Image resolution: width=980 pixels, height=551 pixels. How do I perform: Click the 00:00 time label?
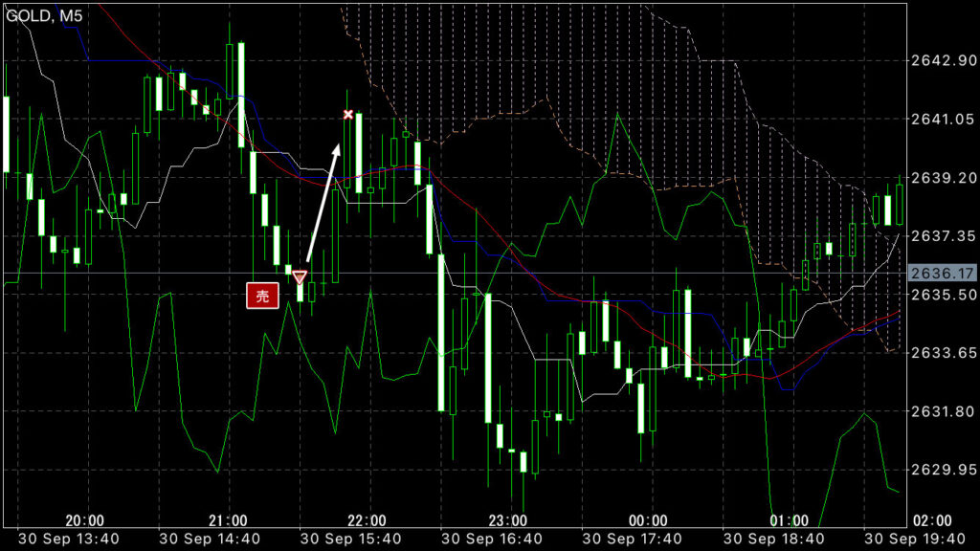[648, 520]
